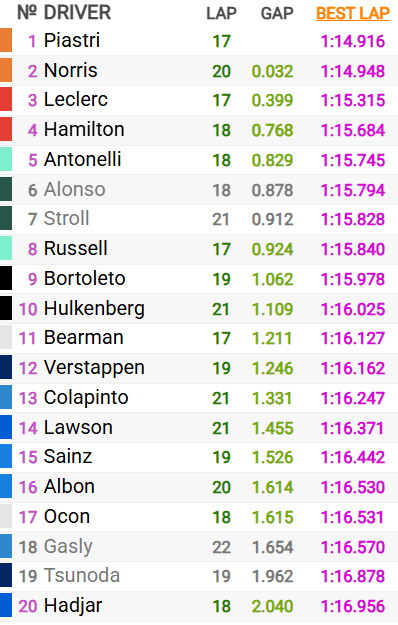Click Stroll's lap count 21
Viewport: 398px width, 625px height.
tap(221, 219)
